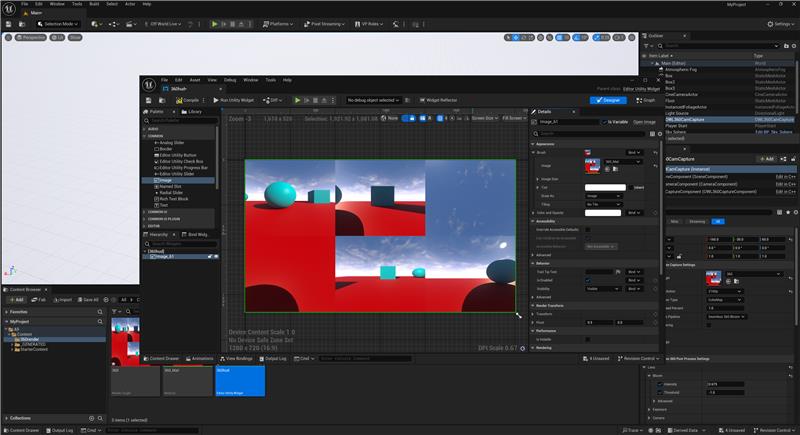Open Widget Reflector from widget editor toolbar
The image size is (800, 435).
(x=438, y=100)
